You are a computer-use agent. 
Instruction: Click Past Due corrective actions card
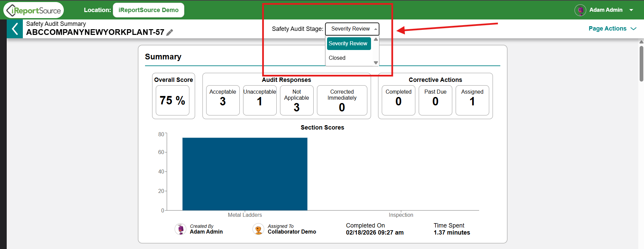tap(435, 100)
